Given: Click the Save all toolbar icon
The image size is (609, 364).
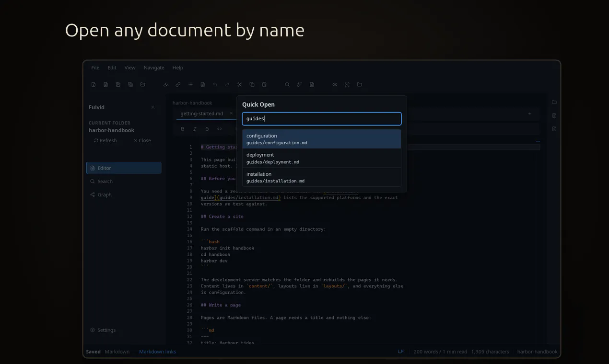Looking at the screenshot, I should (130, 85).
